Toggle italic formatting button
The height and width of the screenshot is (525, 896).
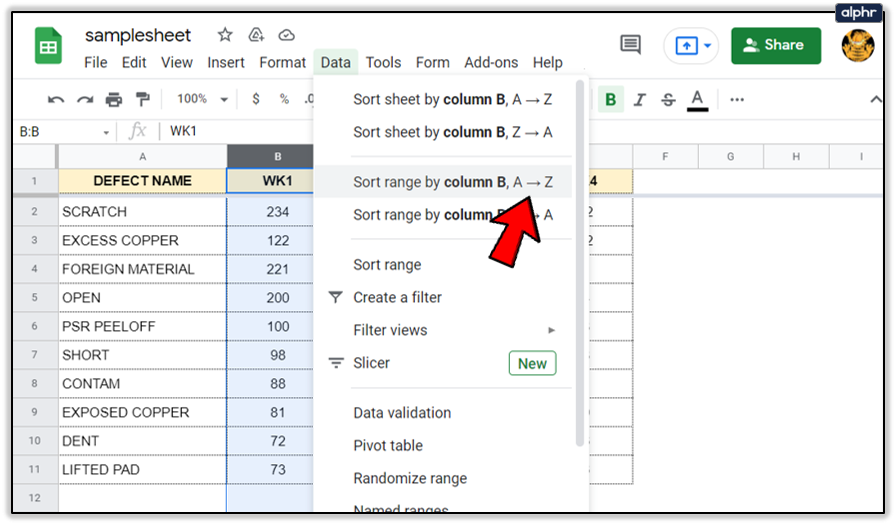tap(639, 100)
